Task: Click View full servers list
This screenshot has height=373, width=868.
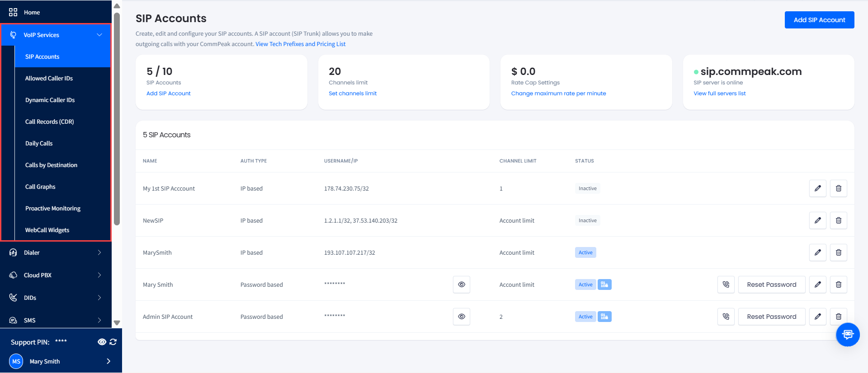Action: (x=720, y=93)
